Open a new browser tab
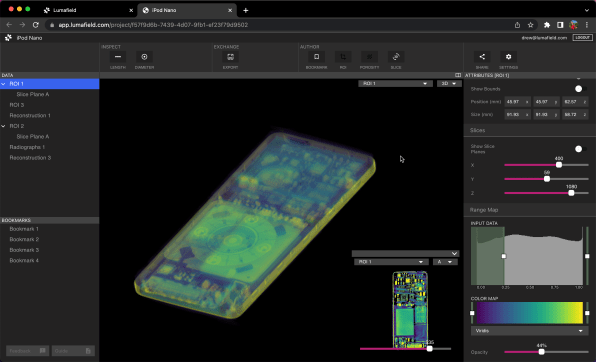 pyautogui.click(x=246, y=10)
